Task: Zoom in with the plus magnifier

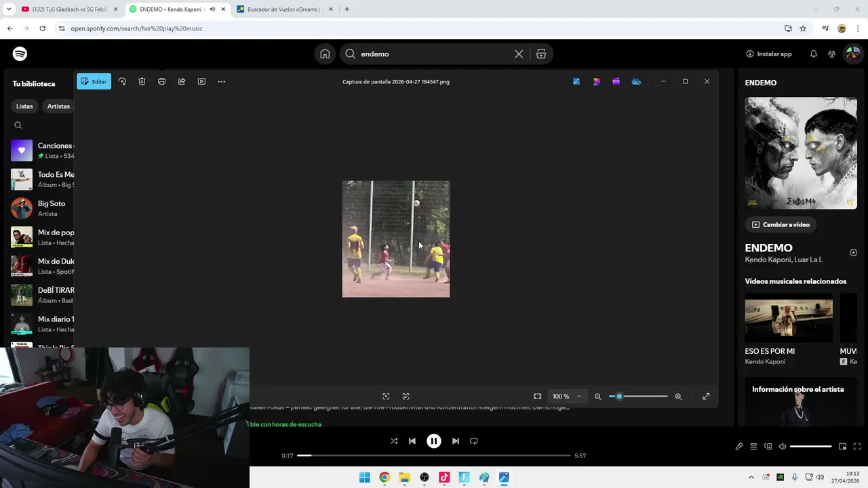Action: click(678, 396)
